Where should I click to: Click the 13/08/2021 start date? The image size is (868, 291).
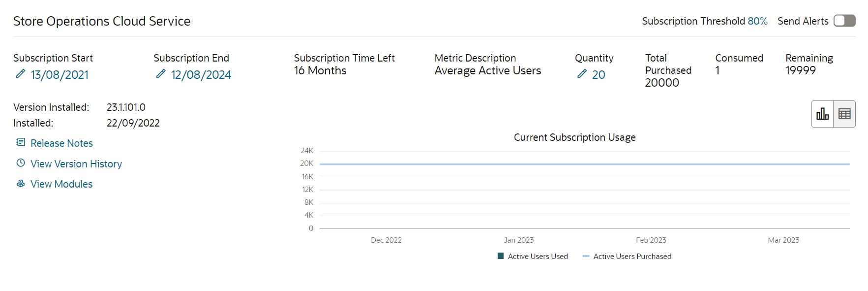click(x=60, y=75)
